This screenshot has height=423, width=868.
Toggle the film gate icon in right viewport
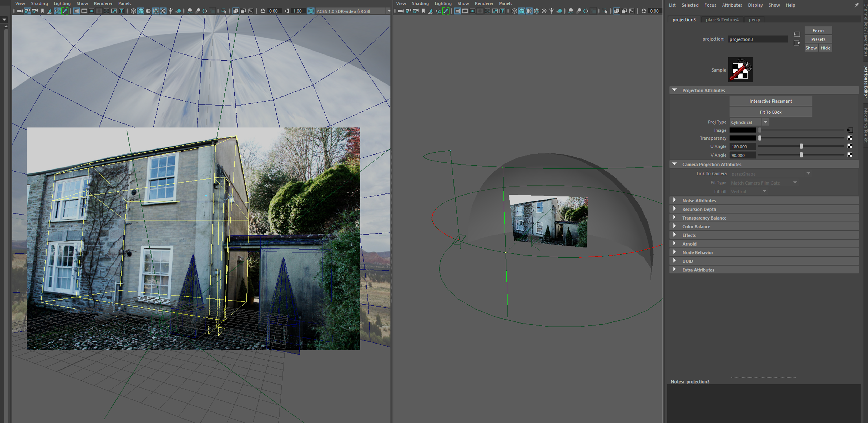pos(465,11)
